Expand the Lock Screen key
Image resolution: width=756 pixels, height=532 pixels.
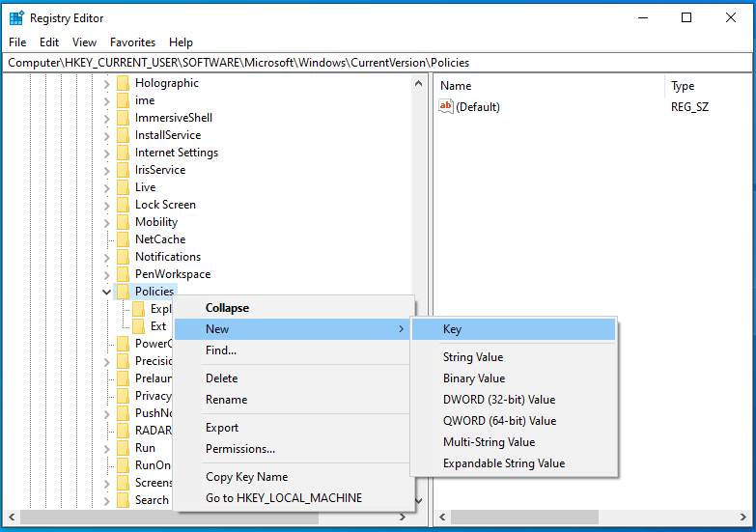[x=106, y=206]
